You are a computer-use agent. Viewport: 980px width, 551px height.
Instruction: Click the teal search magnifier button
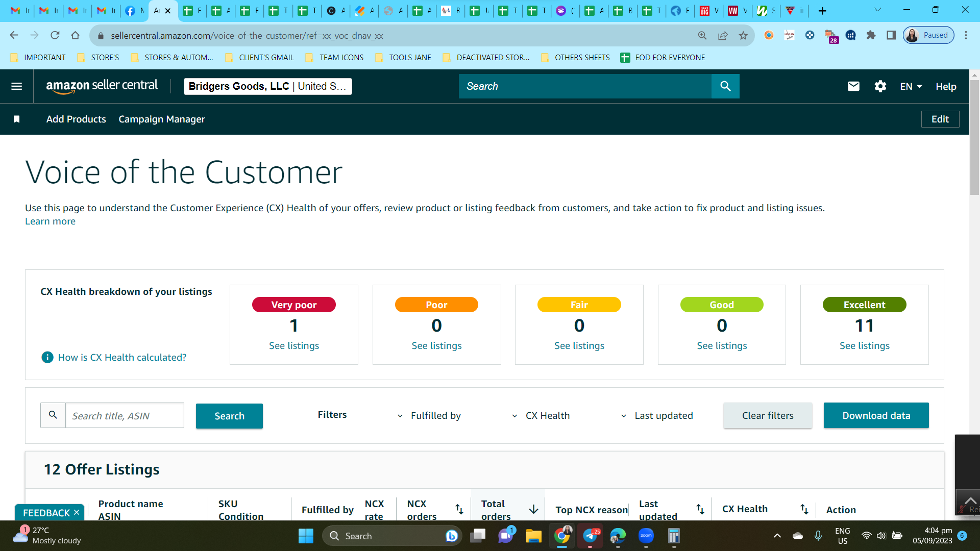[725, 86]
